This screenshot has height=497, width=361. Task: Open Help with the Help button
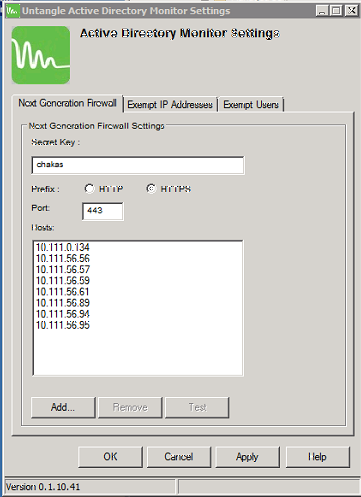point(318,457)
